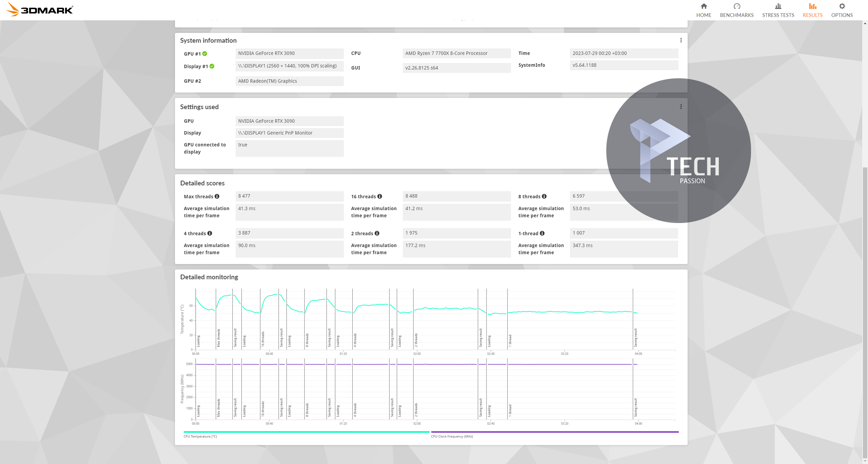Click the Stress Tests tab label
Image resolution: width=868 pixels, height=464 pixels.
click(778, 15)
